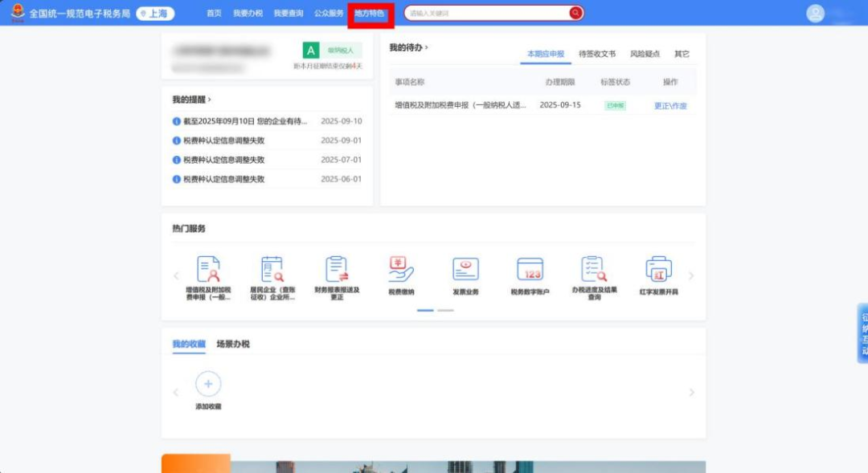Click the 添加收藏 plus button
Screen dimensions: 868x473
pyautogui.click(x=209, y=385)
